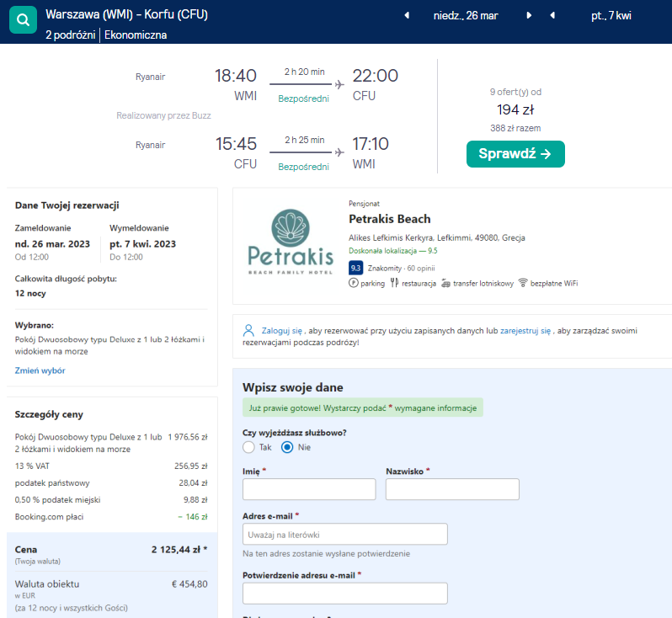672x618 pixels.
Task: Click the Doskonała lokalizacja — 9.5 text
Action: [392, 251]
